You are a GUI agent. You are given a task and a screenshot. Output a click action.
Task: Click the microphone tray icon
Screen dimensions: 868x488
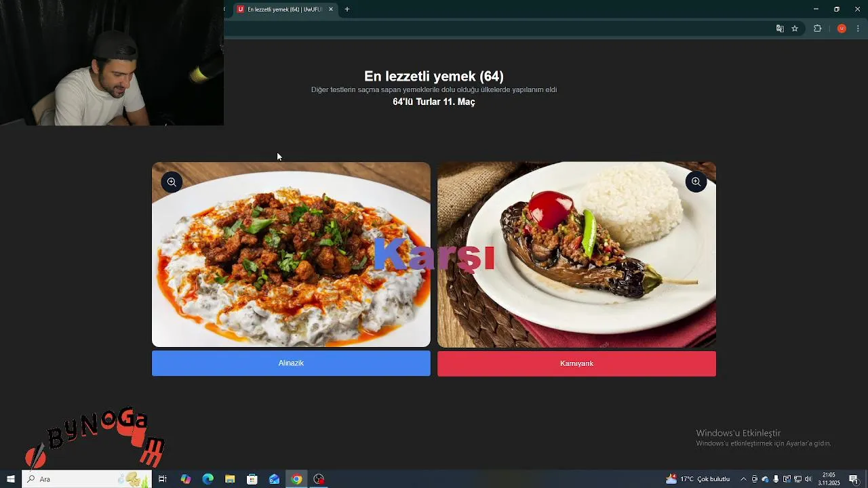point(776,479)
